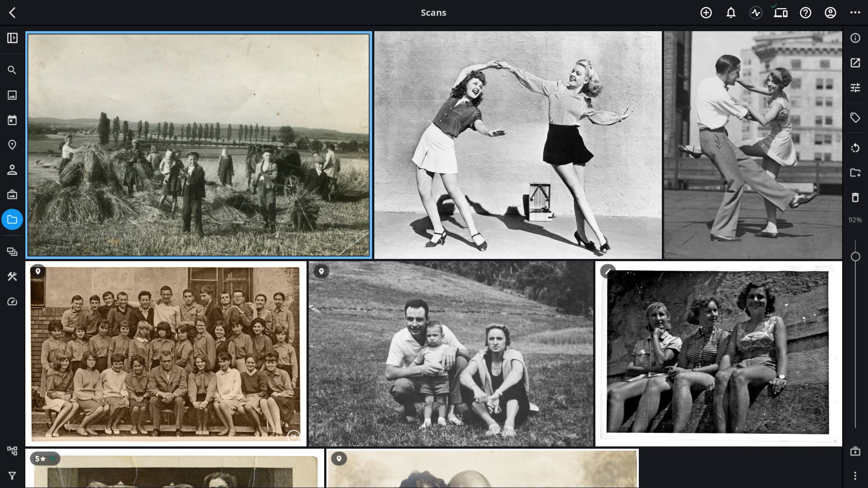This screenshot has height=488, width=868.
Task: Select the two women dancing photo
Action: click(518, 145)
